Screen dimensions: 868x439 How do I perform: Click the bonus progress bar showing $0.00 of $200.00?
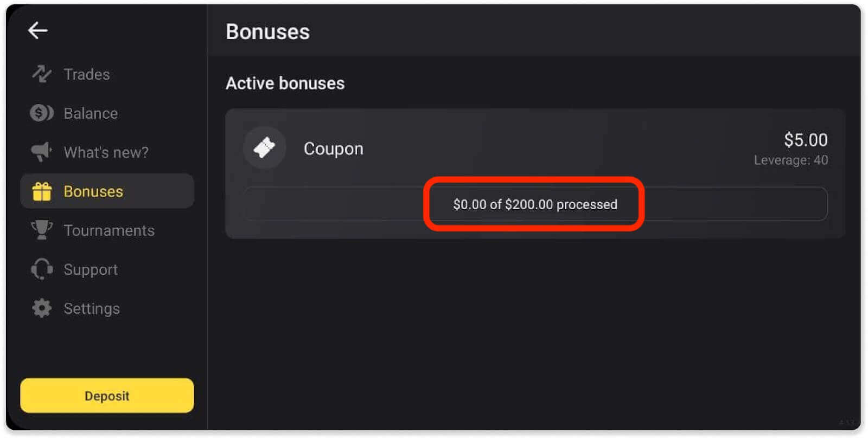(535, 204)
